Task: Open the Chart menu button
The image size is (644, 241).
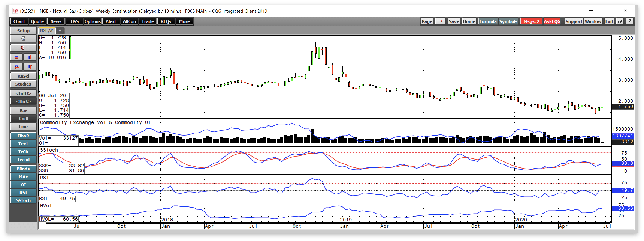Action: click(x=19, y=21)
